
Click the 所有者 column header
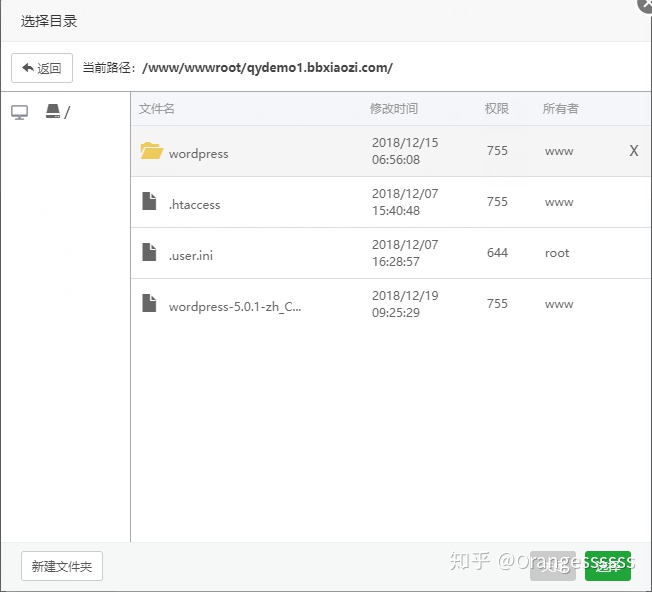[561, 109]
